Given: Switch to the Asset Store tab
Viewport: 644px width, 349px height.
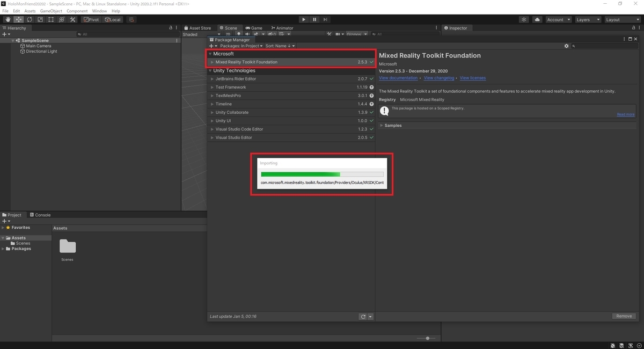Looking at the screenshot, I should click(197, 28).
